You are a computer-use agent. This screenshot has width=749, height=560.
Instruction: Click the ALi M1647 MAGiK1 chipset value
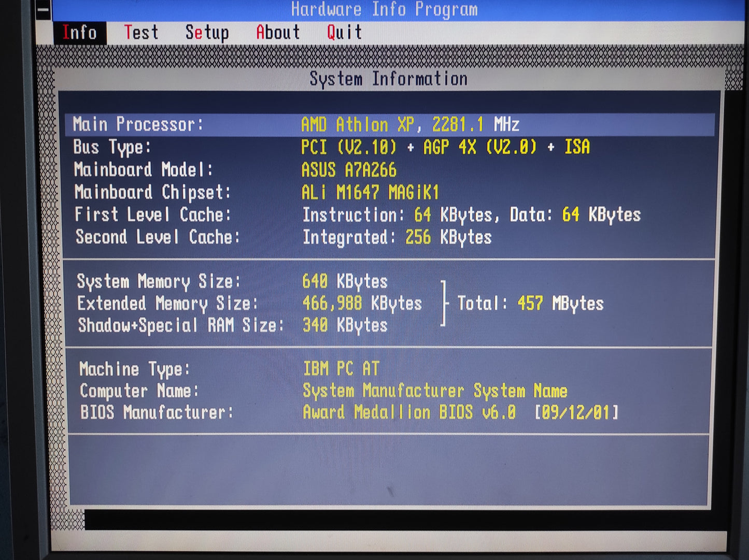pos(370,193)
